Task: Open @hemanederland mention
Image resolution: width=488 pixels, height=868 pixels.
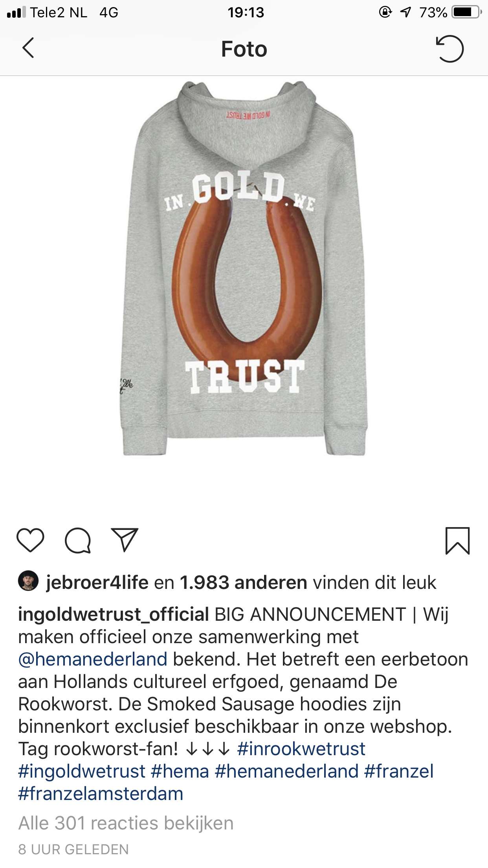Action: tap(93, 659)
